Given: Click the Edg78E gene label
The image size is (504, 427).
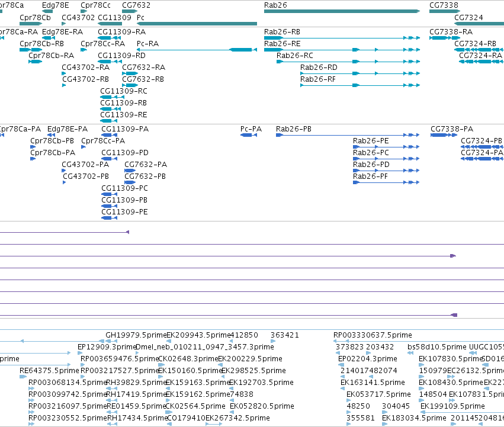Looking at the screenshot, I should (x=55, y=5).
